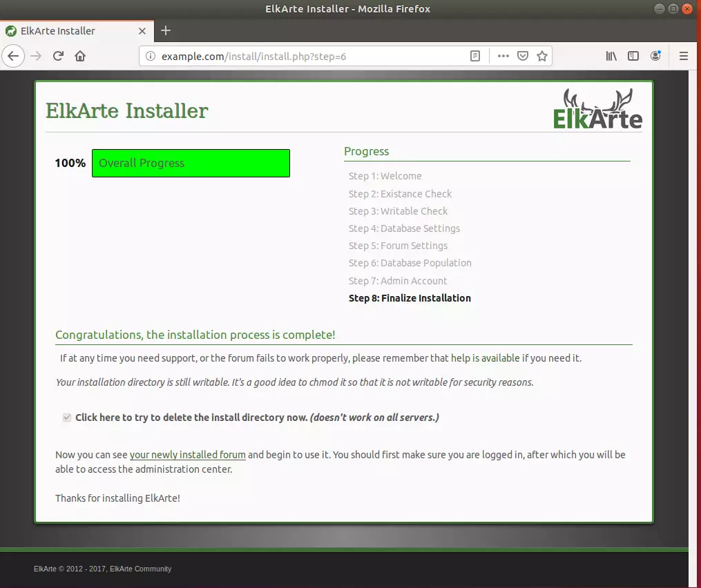
Task: Click the ElkArte Community copyright footer
Action: 102,569
